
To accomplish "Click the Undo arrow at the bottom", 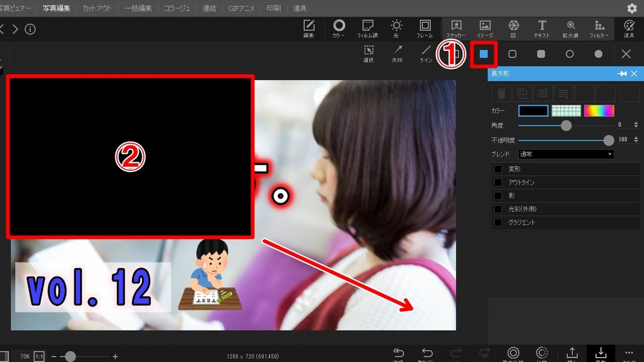I will tap(427, 353).
